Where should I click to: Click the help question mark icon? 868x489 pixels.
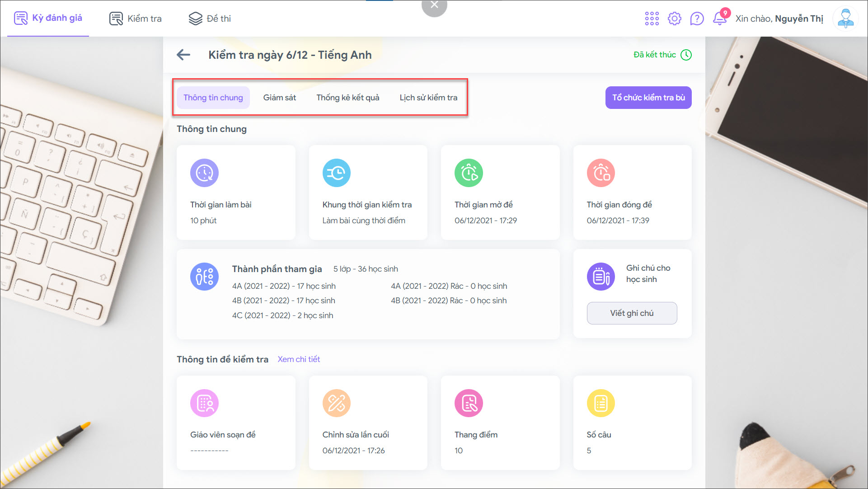coord(697,19)
